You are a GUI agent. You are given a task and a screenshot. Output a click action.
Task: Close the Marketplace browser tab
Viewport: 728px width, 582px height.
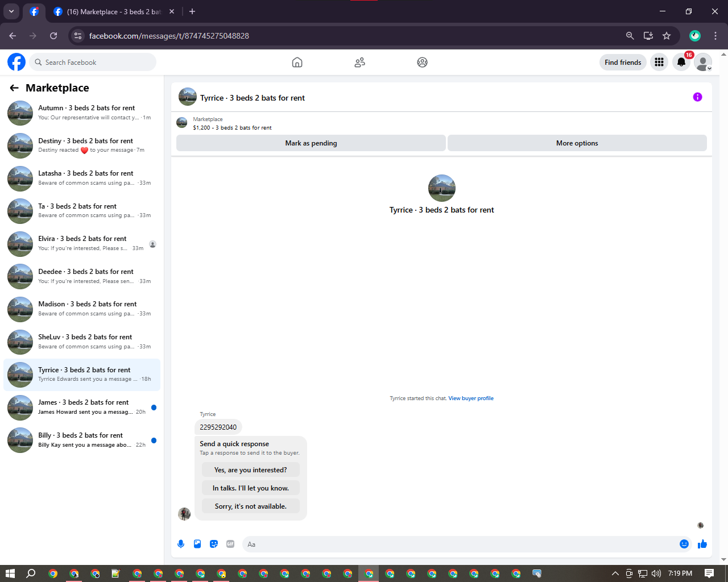[172, 11]
